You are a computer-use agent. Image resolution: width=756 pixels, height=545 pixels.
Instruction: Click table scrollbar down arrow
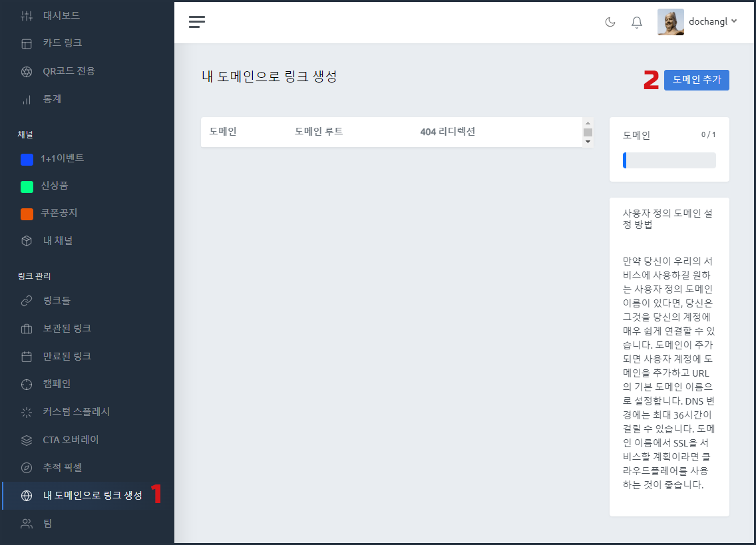(x=588, y=142)
